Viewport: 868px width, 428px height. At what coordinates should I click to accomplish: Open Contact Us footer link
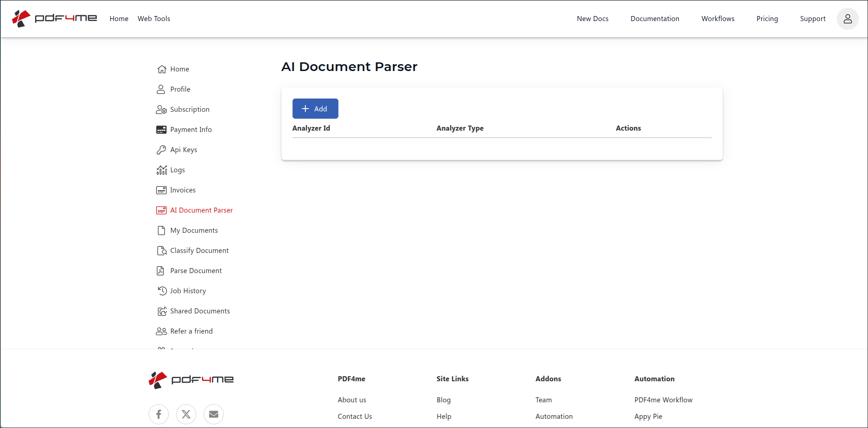pos(354,417)
